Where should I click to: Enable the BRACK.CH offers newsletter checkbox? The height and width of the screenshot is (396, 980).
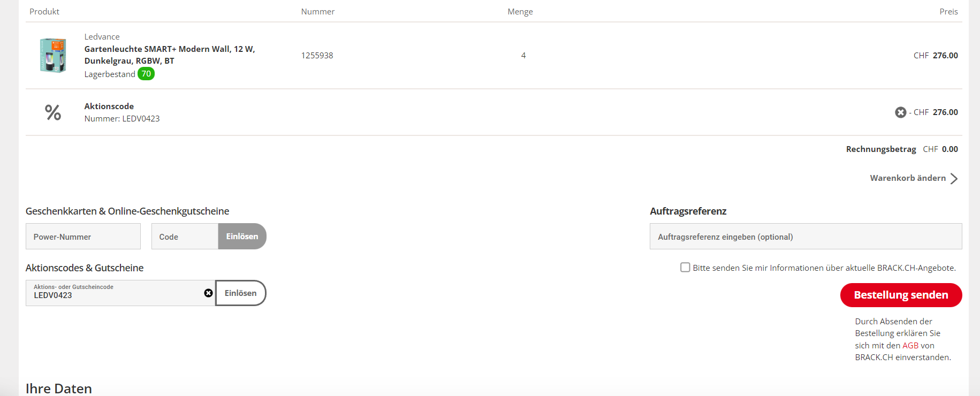[685, 268]
